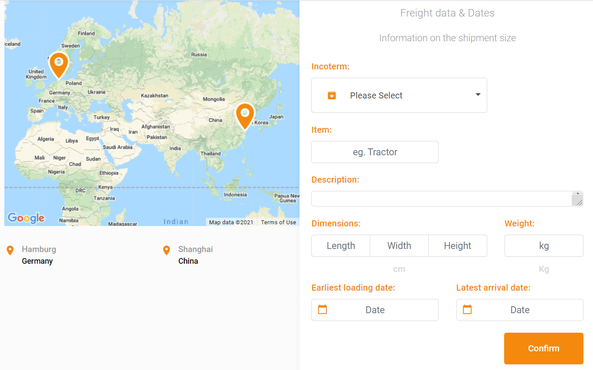Image resolution: width=593 pixels, height=370 pixels.
Task: Open the Please Select Incoterm combo box
Action: 399,95
